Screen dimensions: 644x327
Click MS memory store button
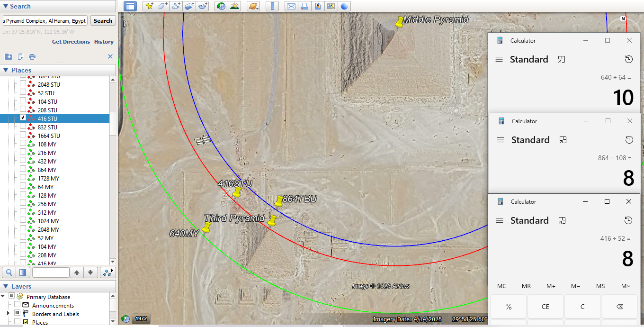[600, 286]
